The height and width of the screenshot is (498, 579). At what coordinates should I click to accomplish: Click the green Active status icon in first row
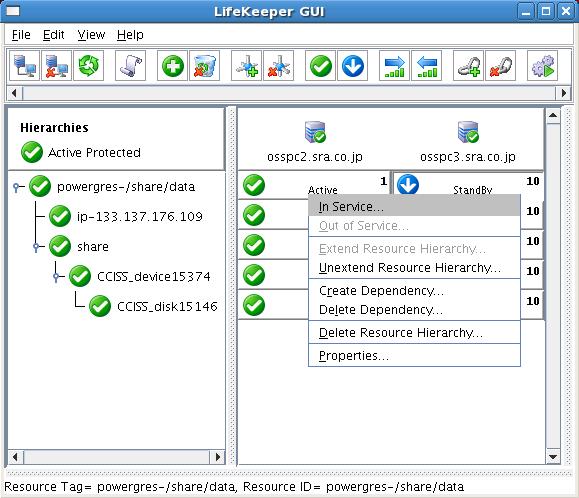coord(254,185)
